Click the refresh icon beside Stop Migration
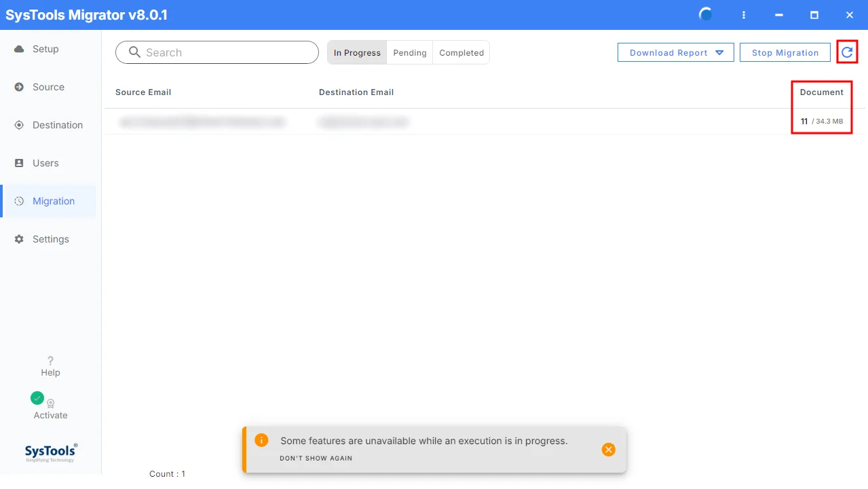Viewport: 868px width, 489px height. tap(847, 52)
